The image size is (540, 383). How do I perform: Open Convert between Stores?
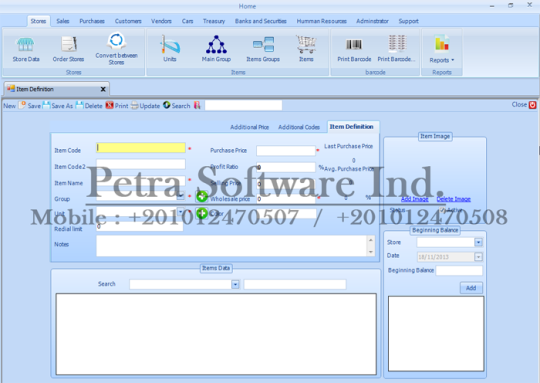coord(116,49)
